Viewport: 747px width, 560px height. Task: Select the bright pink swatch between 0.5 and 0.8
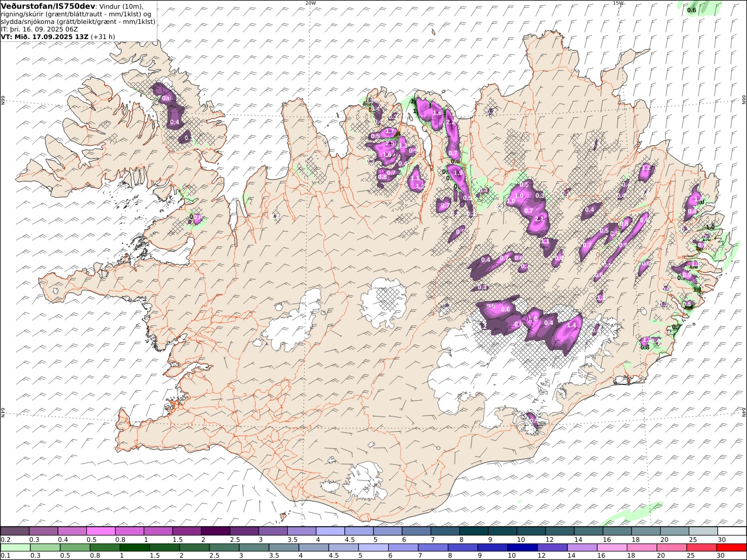pos(100,531)
